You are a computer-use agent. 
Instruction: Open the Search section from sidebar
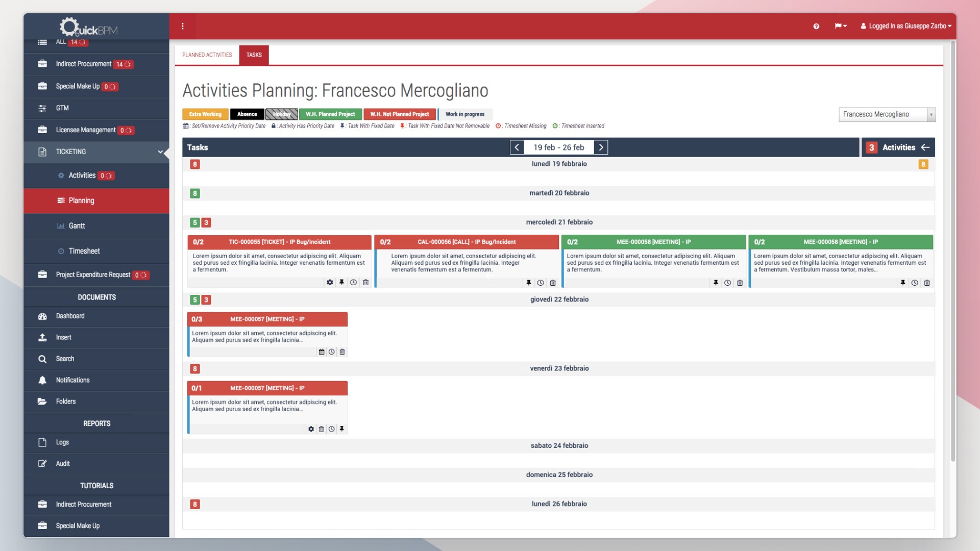tap(64, 359)
